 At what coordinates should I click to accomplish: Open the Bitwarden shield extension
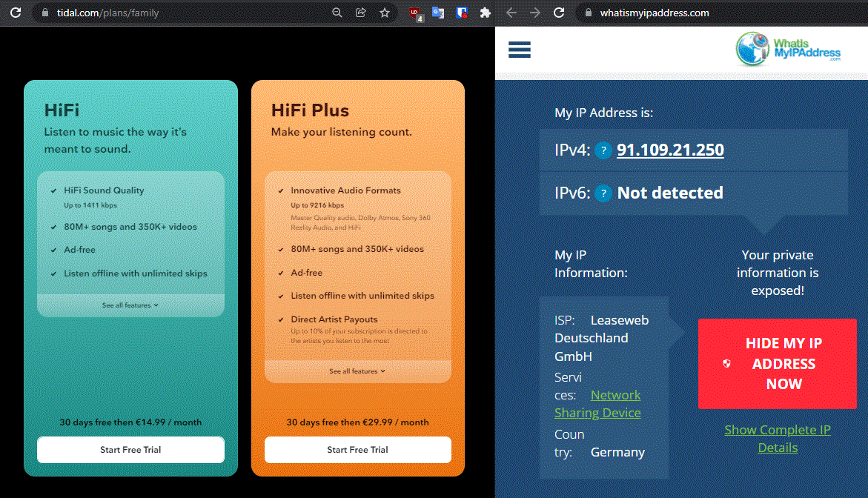(x=462, y=13)
